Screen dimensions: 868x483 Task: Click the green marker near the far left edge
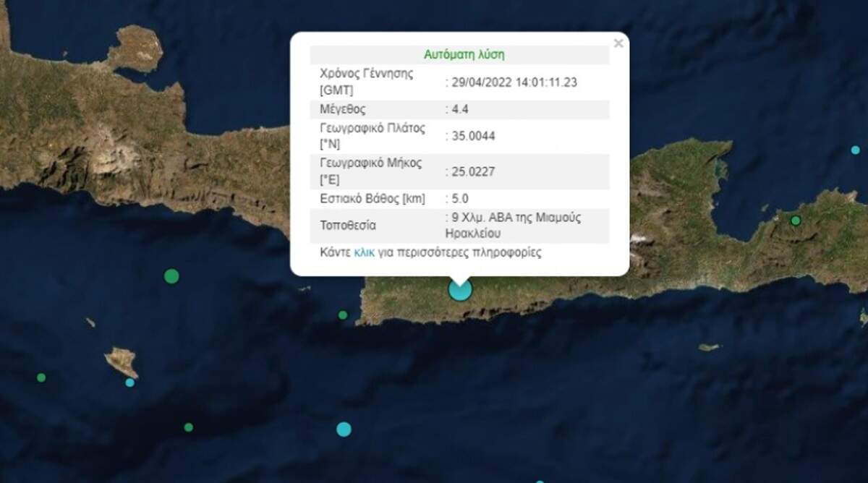(41, 377)
